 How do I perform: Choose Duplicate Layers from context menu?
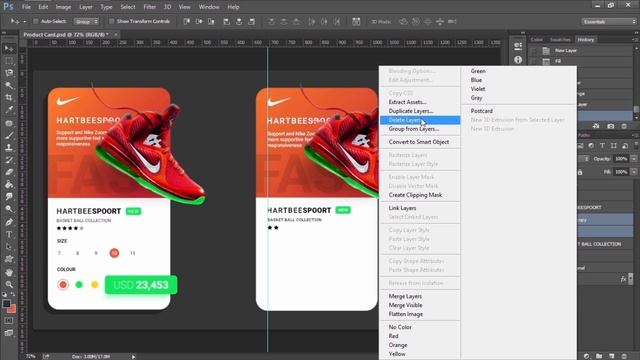click(x=420, y=111)
